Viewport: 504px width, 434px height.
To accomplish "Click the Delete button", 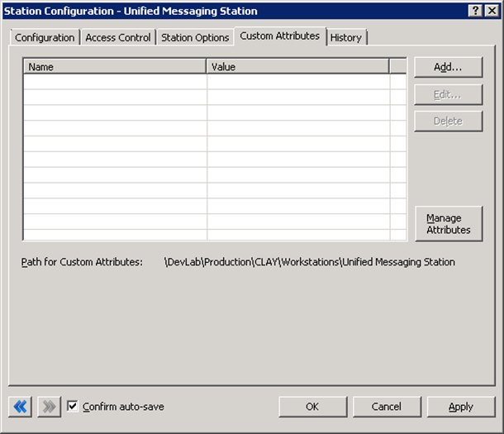I will [449, 122].
